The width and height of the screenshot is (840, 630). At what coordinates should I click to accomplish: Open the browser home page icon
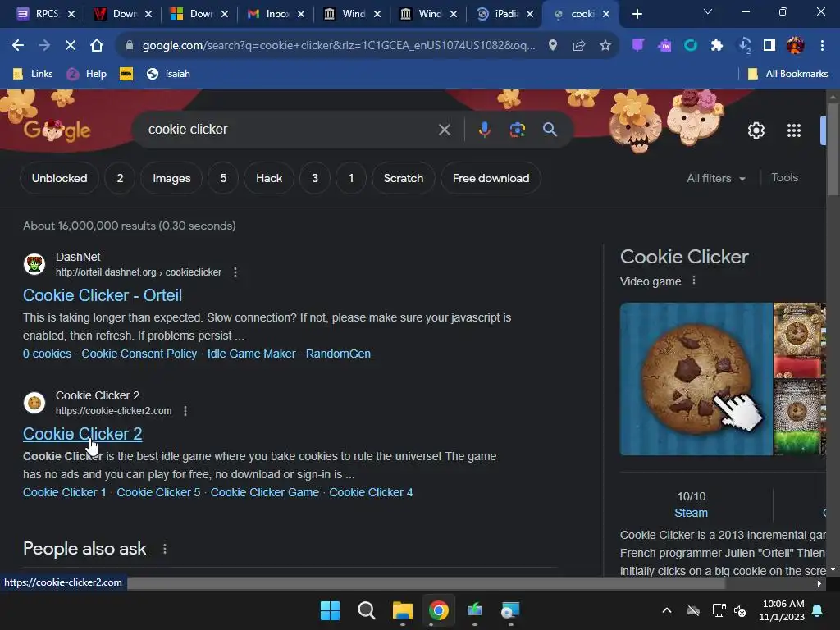[97, 46]
